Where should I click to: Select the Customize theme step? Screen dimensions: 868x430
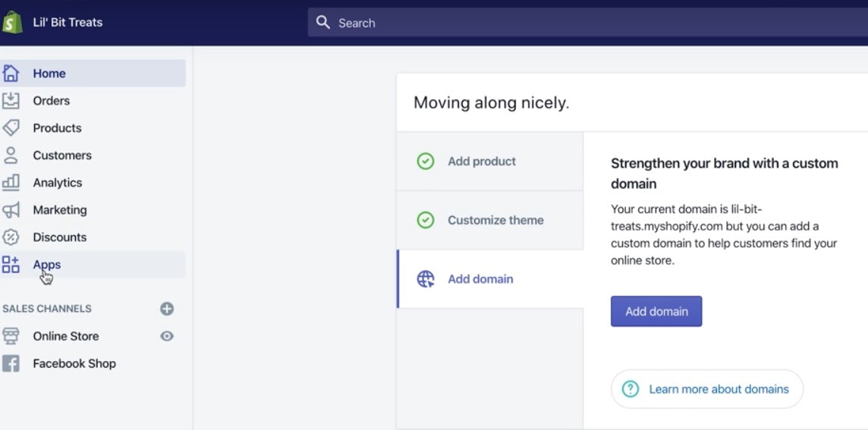point(495,221)
